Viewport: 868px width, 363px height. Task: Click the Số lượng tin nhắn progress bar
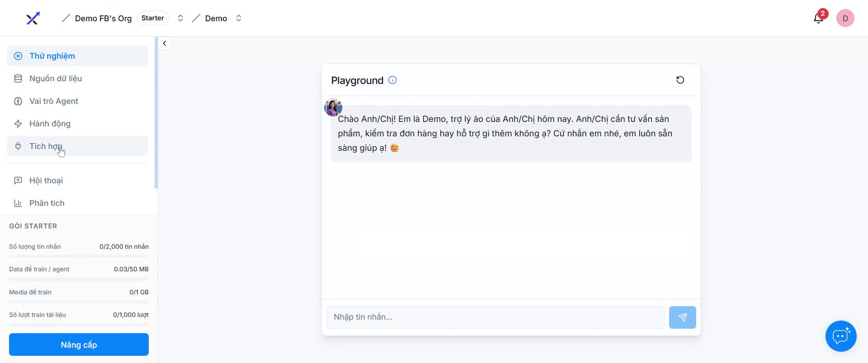click(x=79, y=256)
